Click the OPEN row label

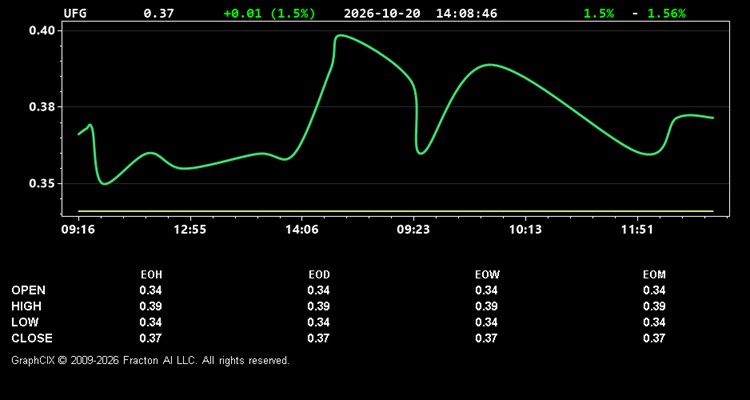[x=28, y=290]
